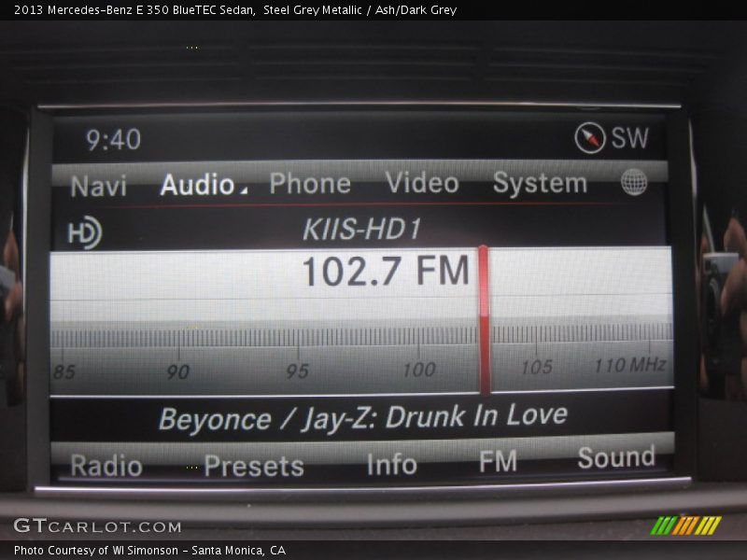Click the 9:40 clock display
This screenshot has height=560, width=747.
(x=113, y=139)
